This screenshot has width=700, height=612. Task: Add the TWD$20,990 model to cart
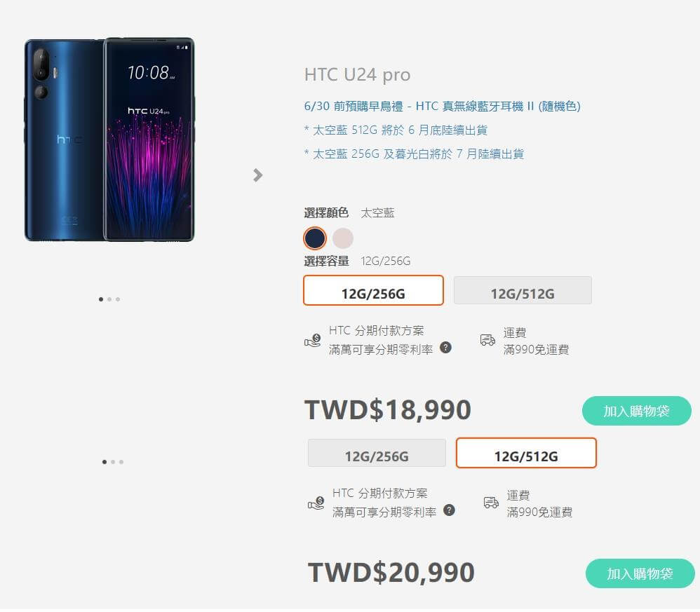pos(640,574)
